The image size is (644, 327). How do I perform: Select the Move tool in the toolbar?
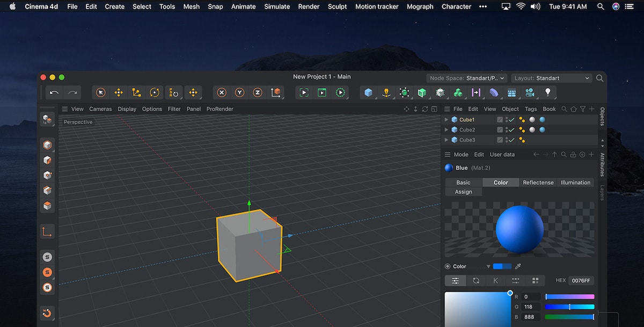(x=118, y=92)
